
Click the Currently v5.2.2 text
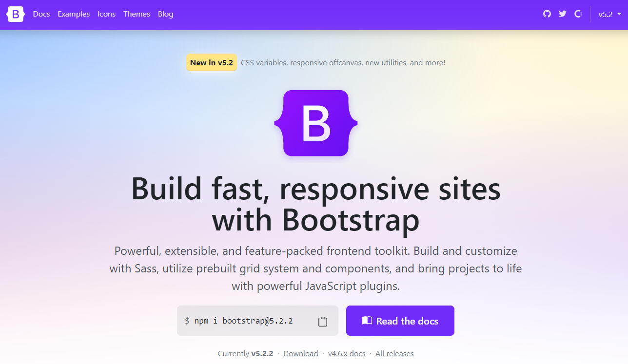[x=245, y=354]
